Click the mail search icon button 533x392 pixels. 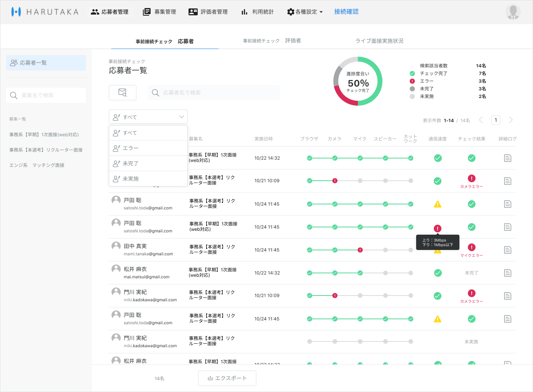click(123, 93)
